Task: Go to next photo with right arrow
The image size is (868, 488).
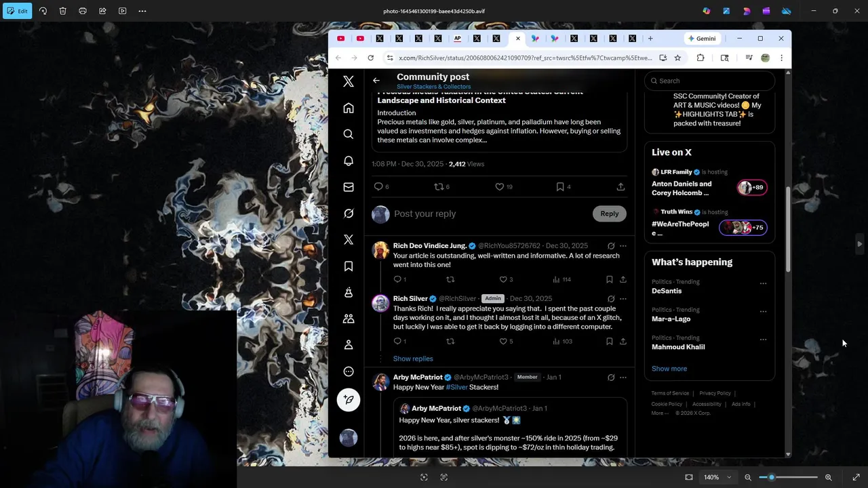Action: pyautogui.click(x=859, y=244)
